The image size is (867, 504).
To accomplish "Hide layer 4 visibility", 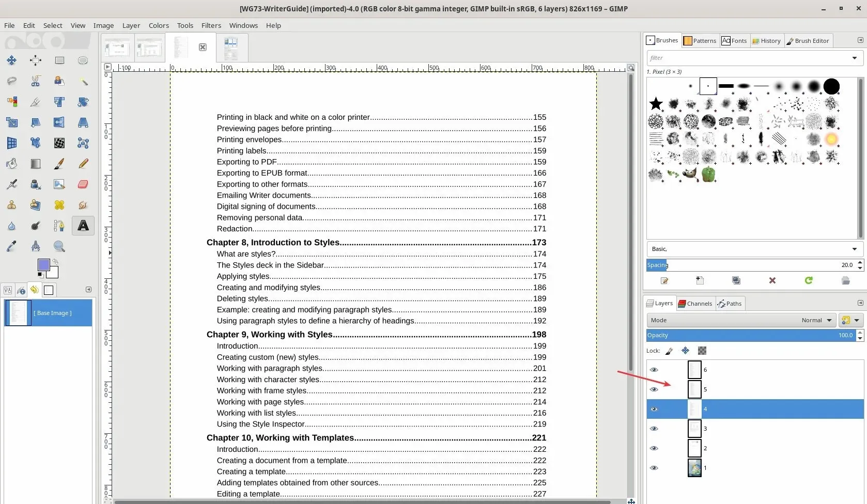I will 654,409.
